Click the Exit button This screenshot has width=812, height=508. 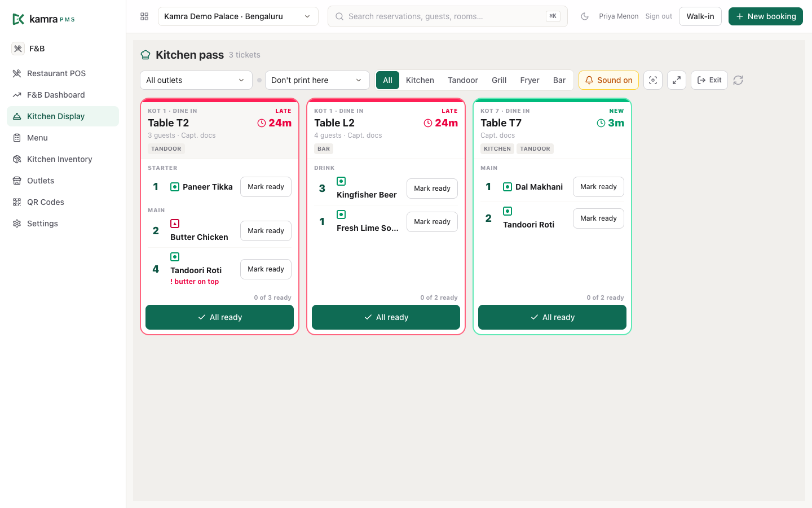tap(709, 80)
